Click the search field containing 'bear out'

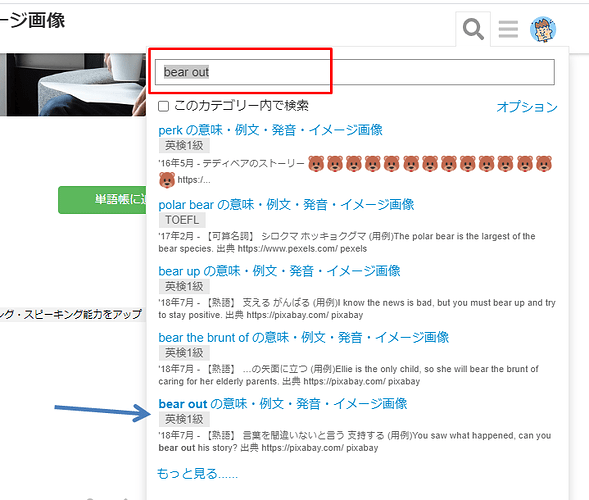(x=355, y=72)
